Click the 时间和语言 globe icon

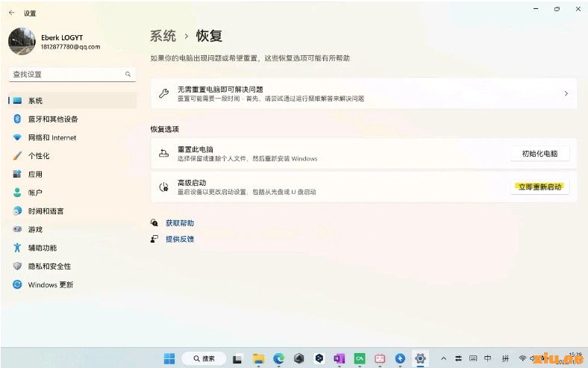point(17,211)
